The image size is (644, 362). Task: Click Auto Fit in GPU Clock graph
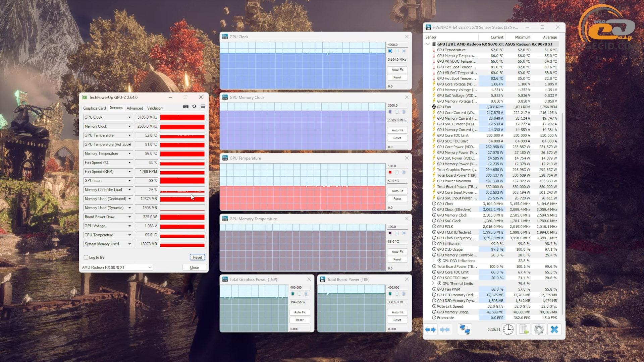pos(397,70)
